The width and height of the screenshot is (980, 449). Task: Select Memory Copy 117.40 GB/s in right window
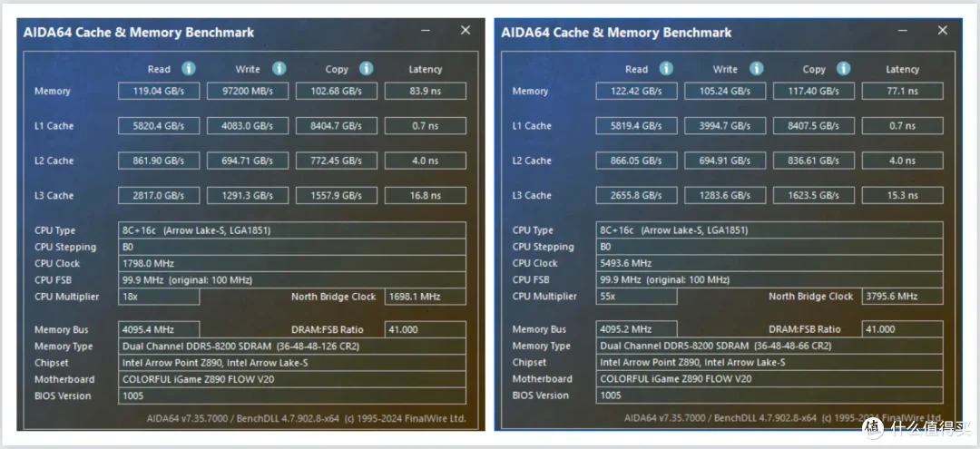point(814,92)
